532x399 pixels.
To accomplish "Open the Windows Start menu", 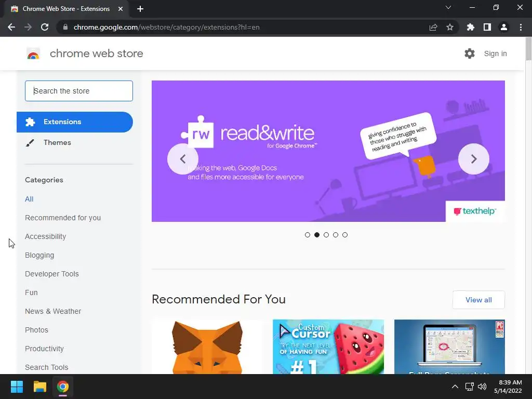I will click(17, 387).
